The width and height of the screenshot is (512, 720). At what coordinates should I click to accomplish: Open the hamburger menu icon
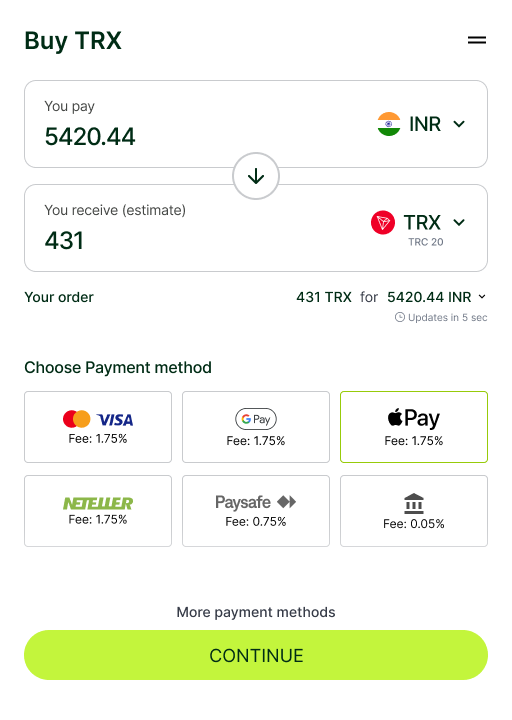477,40
